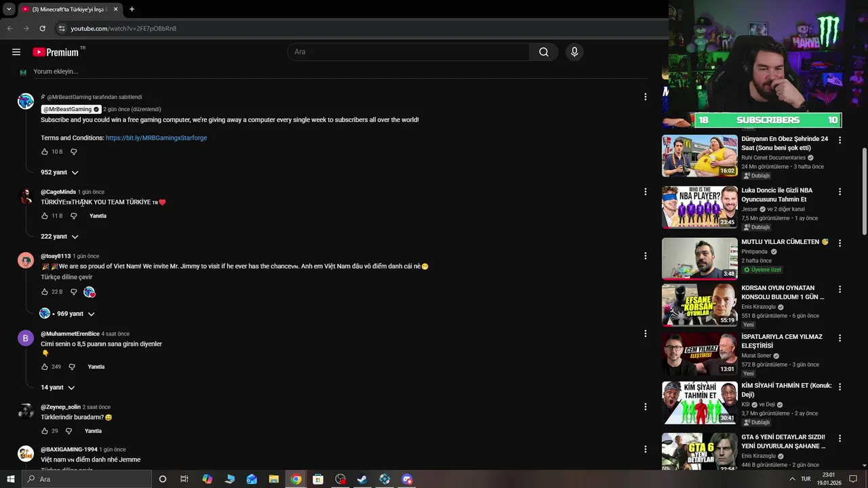
Task: Focus the YouTube 'Ara' search field
Action: point(409,52)
